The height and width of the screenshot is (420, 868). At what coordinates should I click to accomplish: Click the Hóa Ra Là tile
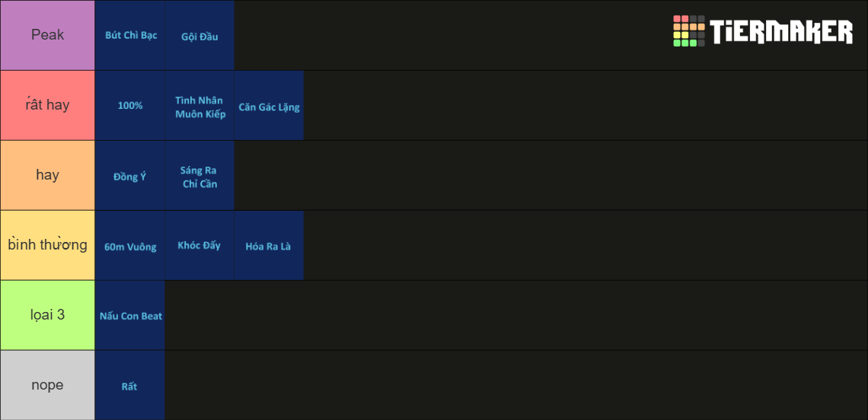point(269,245)
